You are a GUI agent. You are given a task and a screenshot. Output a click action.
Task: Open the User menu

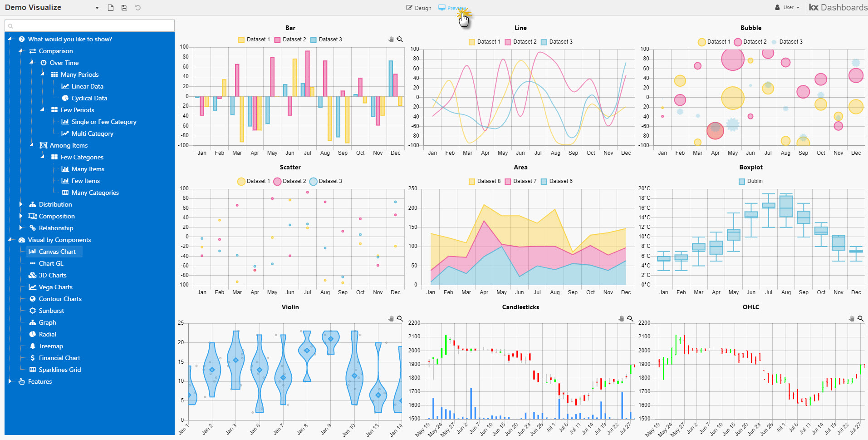pyautogui.click(x=787, y=7)
